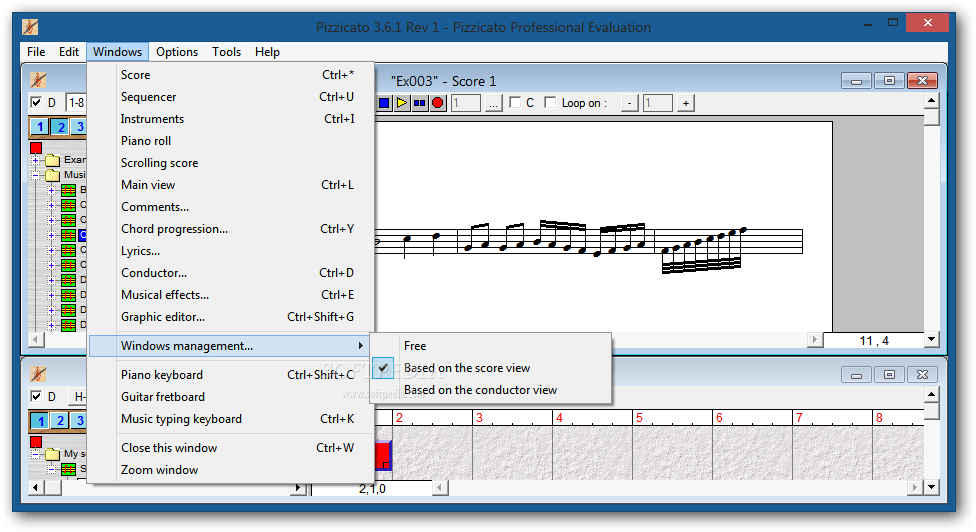Click the blue stop playback button

point(384,103)
